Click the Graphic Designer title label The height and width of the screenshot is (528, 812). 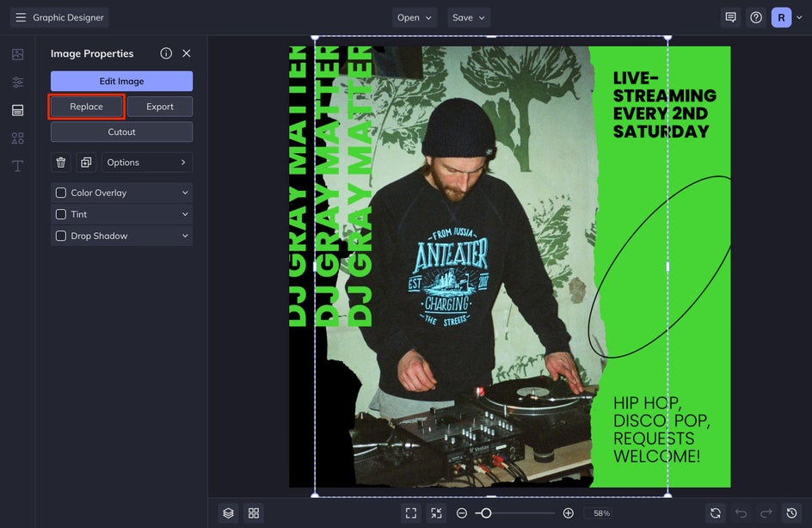(x=68, y=17)
